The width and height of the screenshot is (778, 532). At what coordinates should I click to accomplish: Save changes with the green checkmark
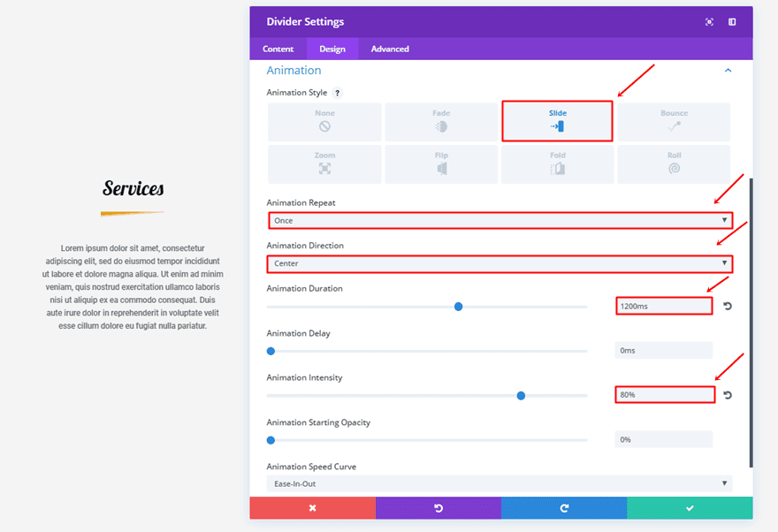pos(690,508)
